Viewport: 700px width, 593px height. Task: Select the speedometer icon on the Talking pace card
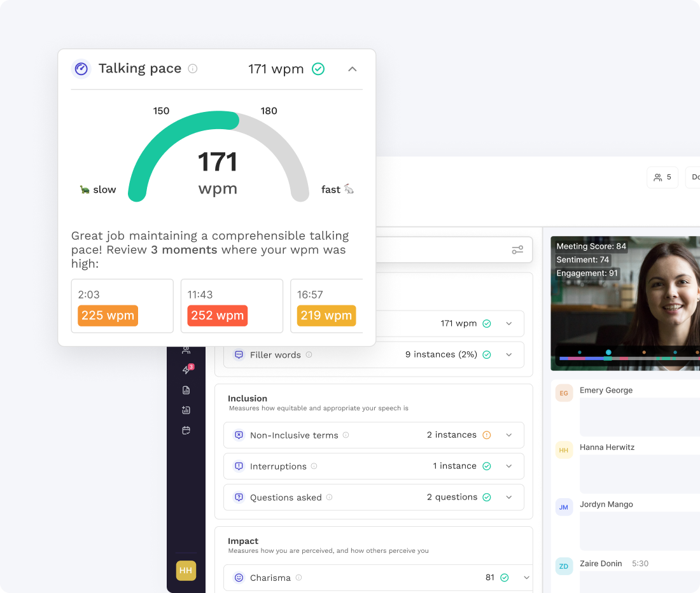81,68
